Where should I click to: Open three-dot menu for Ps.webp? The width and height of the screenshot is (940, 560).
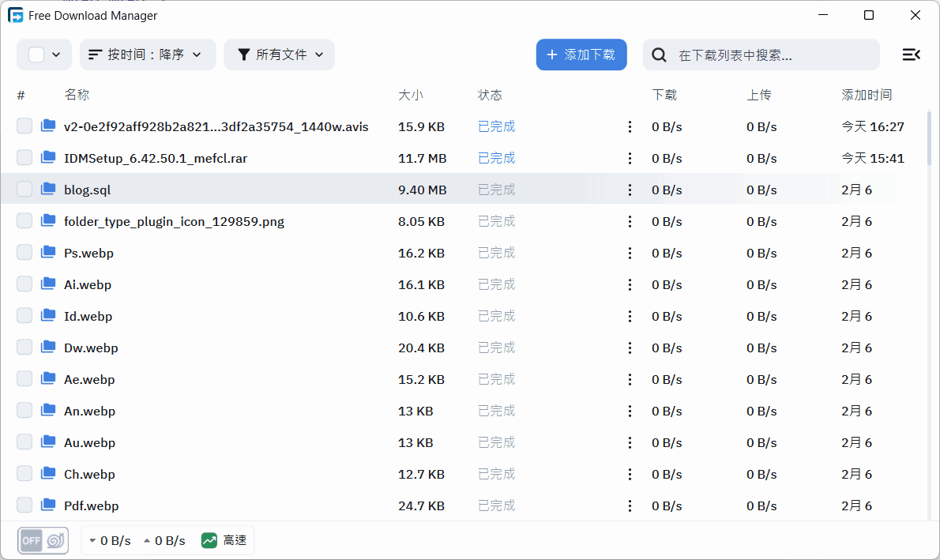pyautogui.click(x=630, y=253)
